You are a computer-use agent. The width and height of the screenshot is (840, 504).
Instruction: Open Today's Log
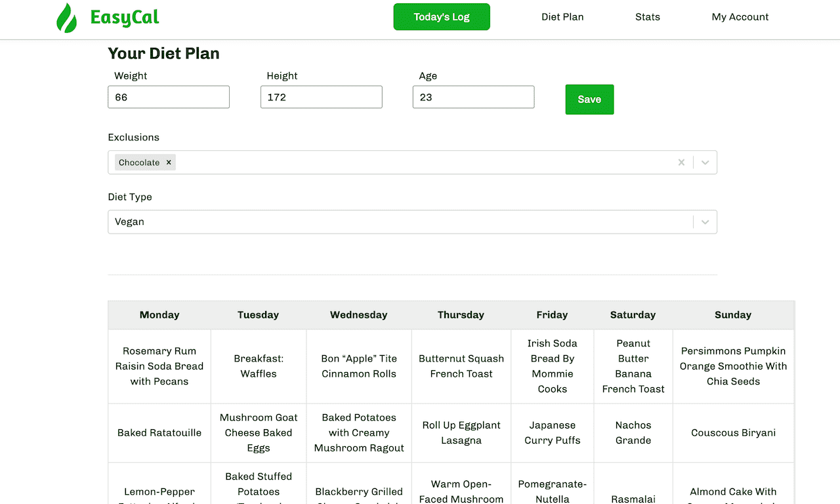coord(442,17)
